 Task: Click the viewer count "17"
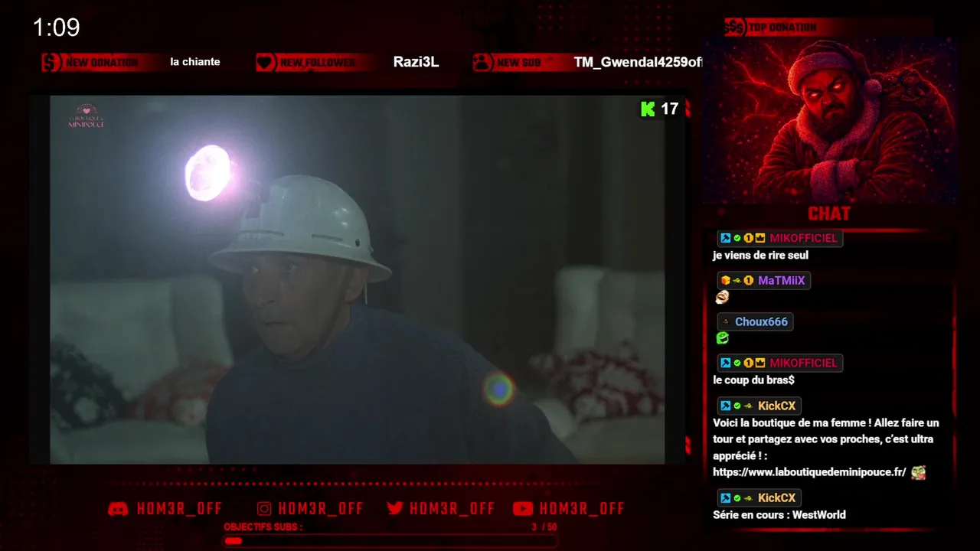[670, 109]
